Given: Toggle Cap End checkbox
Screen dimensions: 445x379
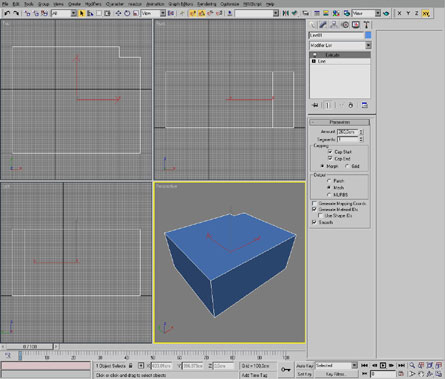Looking at the screenshot, I should click(330, 158).
